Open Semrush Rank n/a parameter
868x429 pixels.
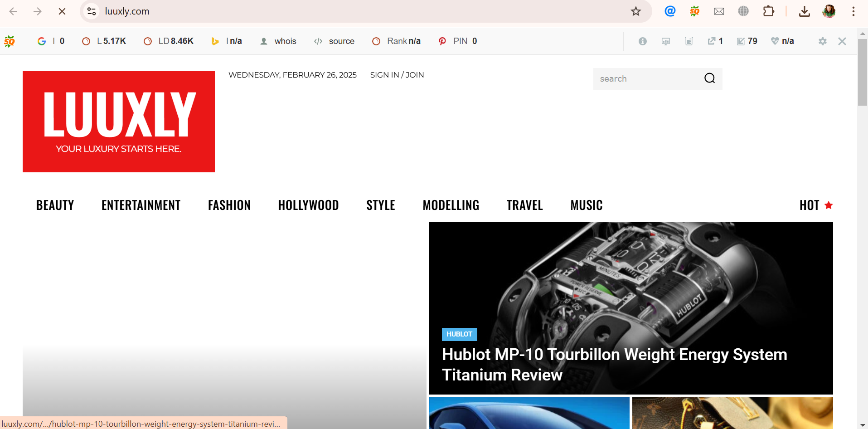pyautogui.click(x=396, y=41)
